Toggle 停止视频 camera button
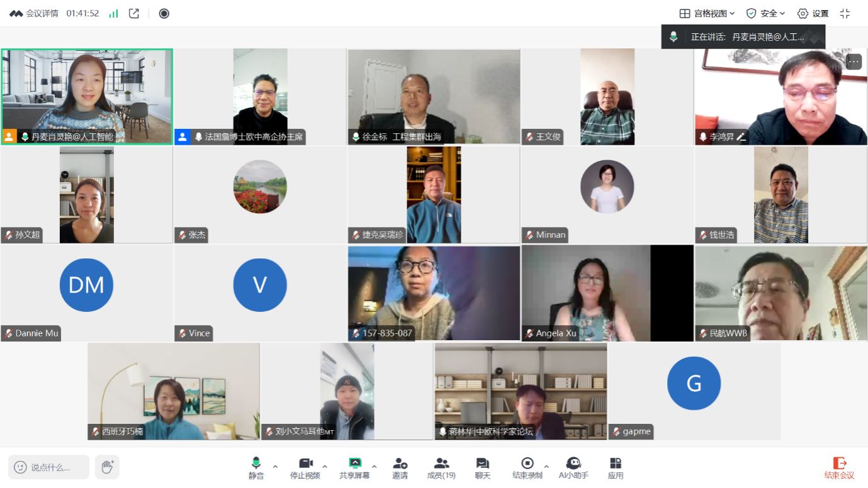 tap(305, 467)
